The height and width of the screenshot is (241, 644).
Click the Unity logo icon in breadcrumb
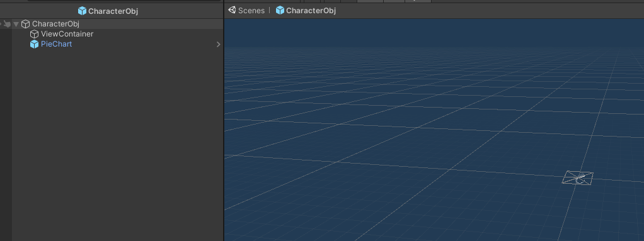[x=233, y=10]
